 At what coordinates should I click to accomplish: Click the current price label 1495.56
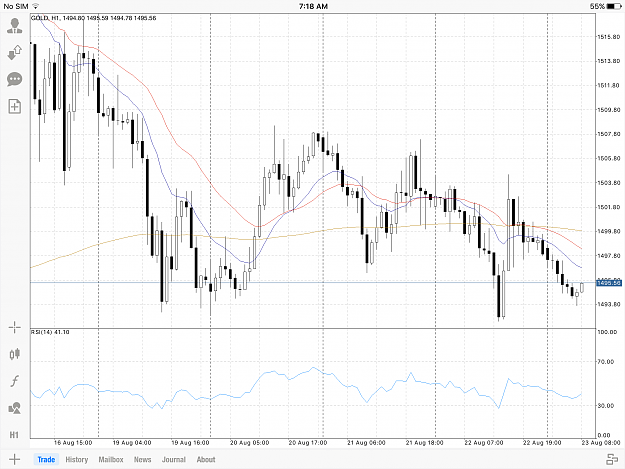tap(609, 283)
